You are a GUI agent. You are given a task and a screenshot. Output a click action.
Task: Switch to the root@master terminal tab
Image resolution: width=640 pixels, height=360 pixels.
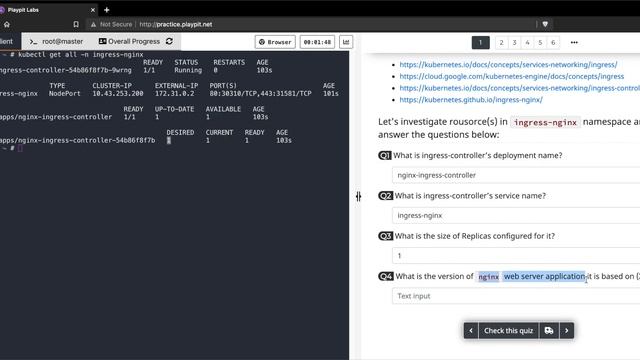pyautogui.click(x=56, y=41)
